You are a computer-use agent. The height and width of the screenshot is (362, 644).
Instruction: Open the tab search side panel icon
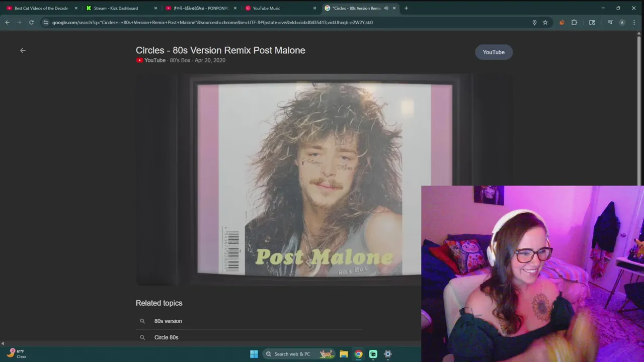click(592, 22)
